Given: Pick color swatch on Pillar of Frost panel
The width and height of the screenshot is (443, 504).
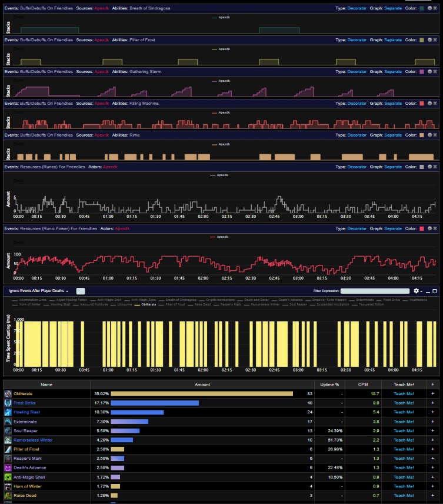Looking at the screenshot, I should click(x=422, y=40).
